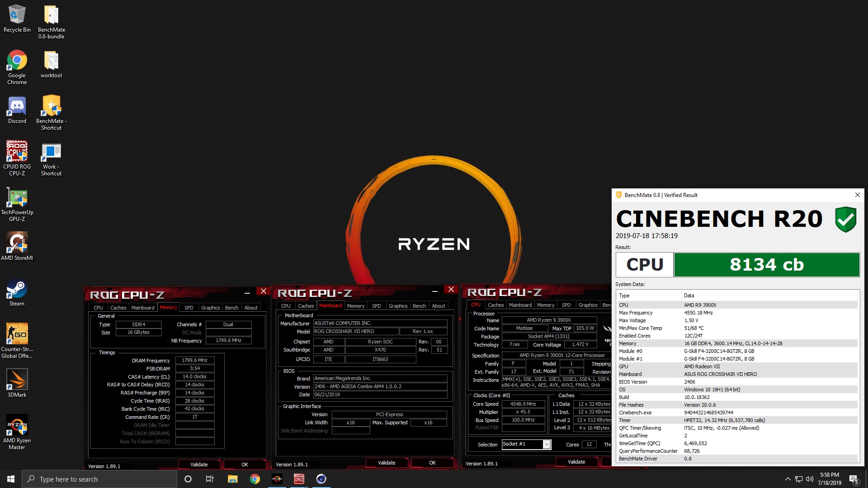The image size is (868, 488).
Task: Click the green verified shield badge
Action: point(845,220)
